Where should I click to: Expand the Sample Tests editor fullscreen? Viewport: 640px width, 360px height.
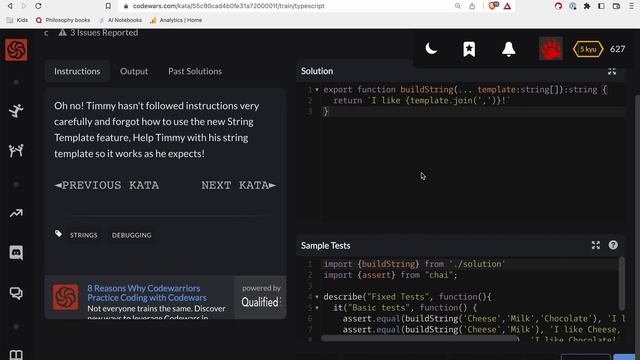coord(596,245)
